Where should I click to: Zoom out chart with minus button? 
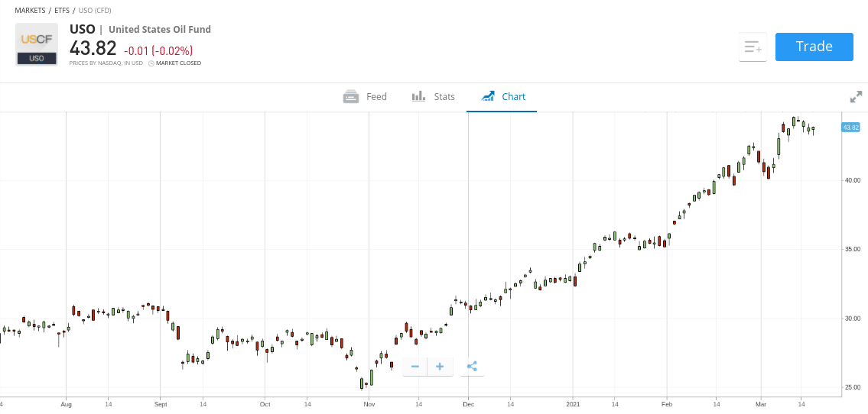(x=415, y=367)
